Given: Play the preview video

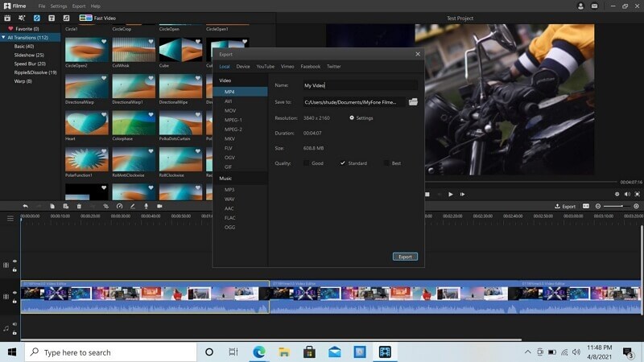Looking at the screenshot, I should click(x=451, y=194).
